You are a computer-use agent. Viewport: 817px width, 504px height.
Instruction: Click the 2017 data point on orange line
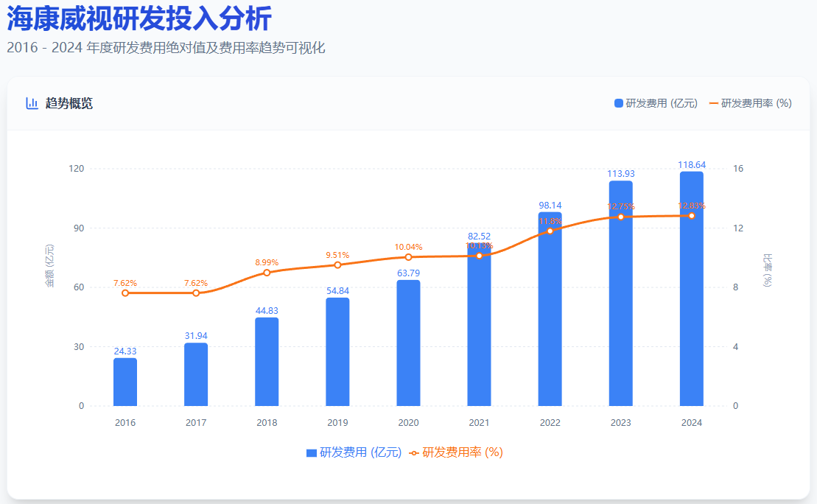coord(196,293)
